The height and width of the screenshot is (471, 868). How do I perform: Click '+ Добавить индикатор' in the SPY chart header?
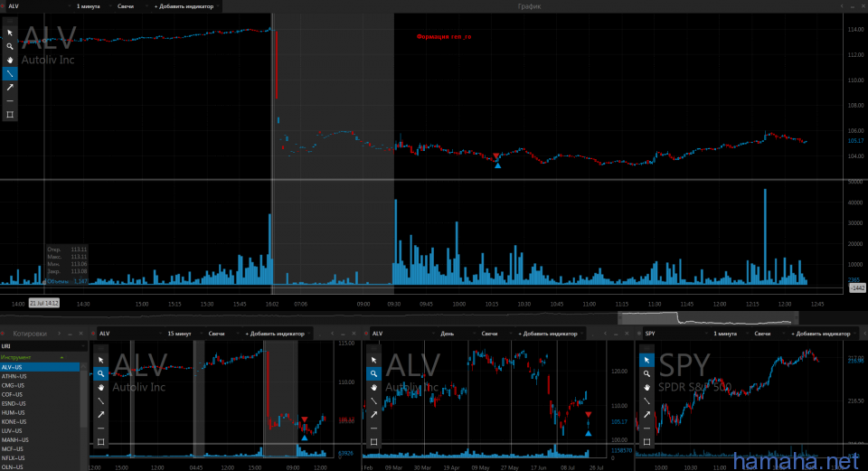[x=823, y=334]
